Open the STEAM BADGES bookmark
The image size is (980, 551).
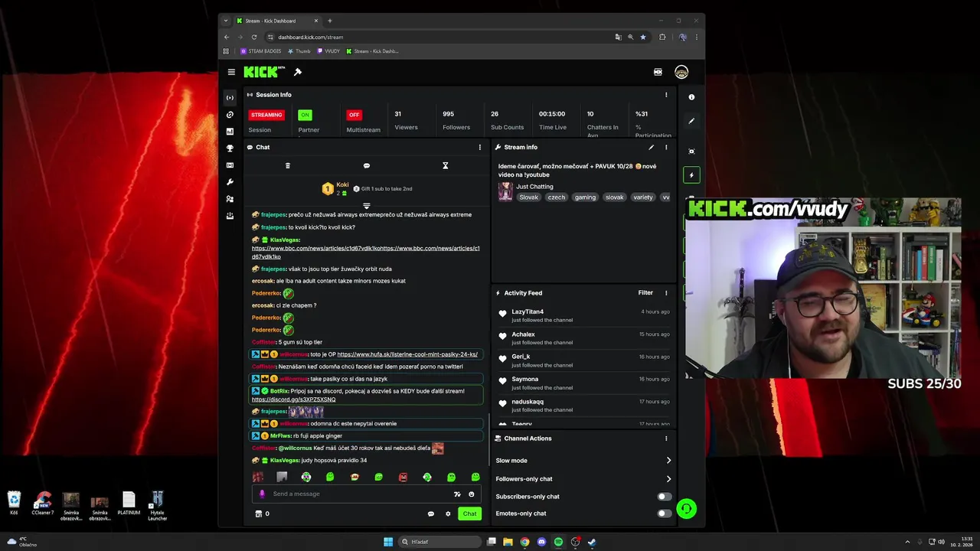tap(261, 51)
